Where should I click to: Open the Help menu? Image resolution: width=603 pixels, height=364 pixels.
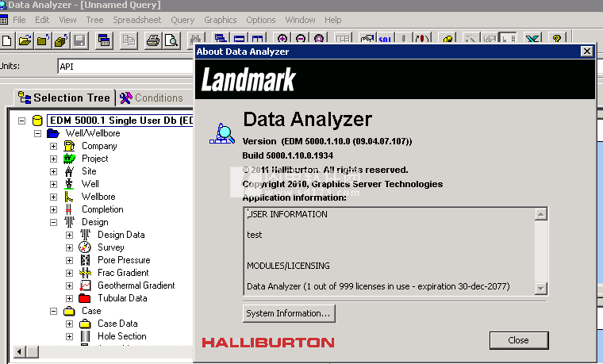[332, 20]
